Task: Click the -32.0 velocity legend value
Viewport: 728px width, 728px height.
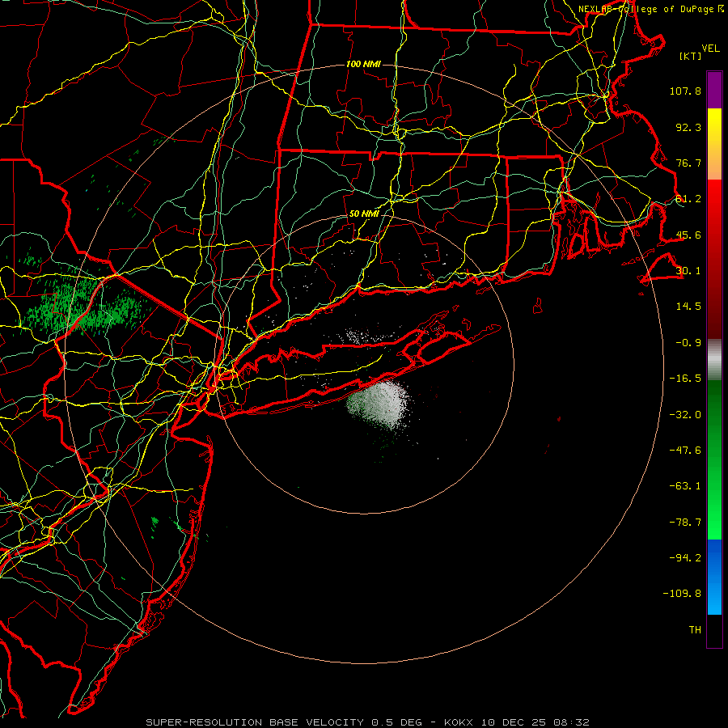Action: (685, 415)
